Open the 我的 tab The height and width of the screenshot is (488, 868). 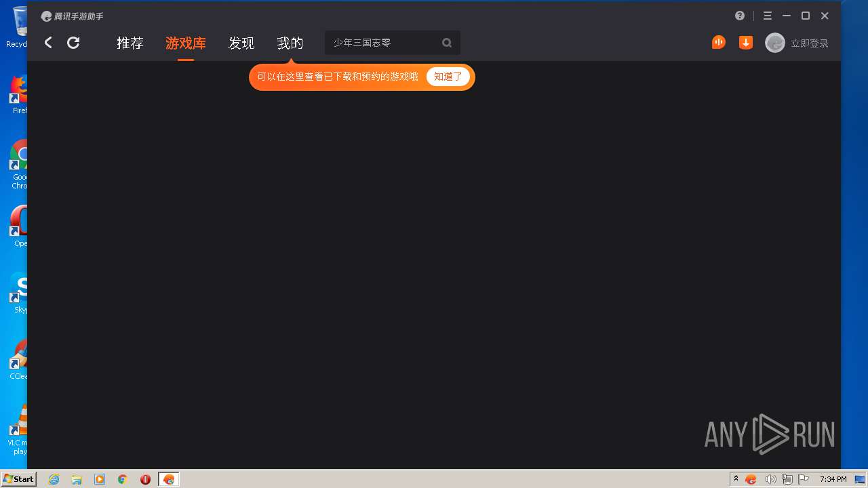point(290,43)
